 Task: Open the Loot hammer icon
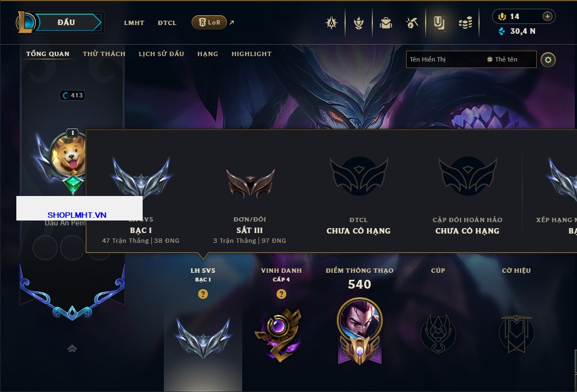click(412, 23)
